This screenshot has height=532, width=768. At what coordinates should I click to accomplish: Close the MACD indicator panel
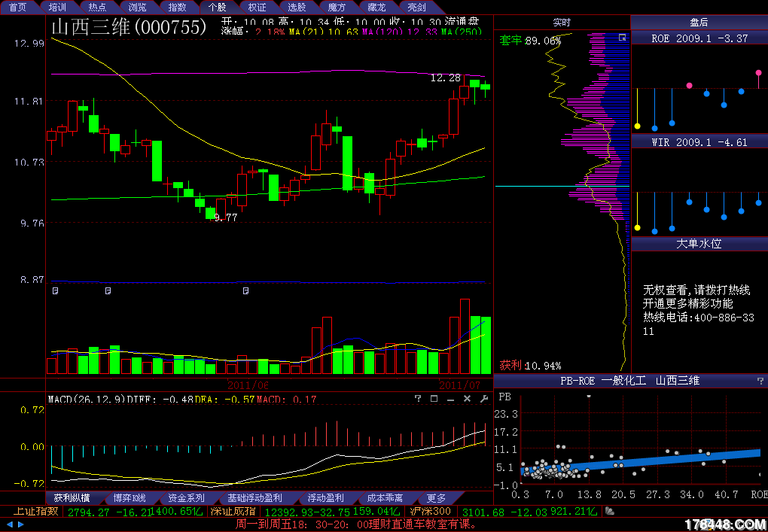click(466, 399)
